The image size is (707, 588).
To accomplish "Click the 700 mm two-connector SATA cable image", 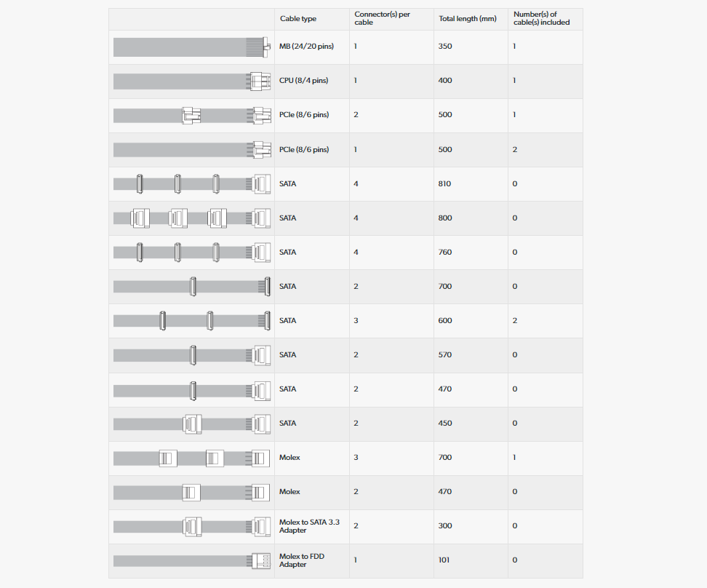I will click(192, 287).
